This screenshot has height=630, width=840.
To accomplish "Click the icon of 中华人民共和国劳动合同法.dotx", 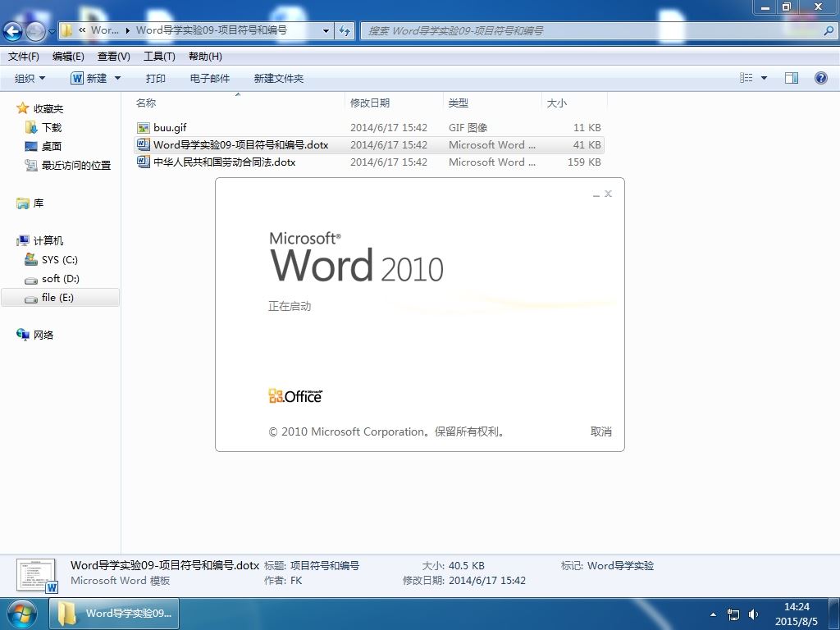I will coord(143,162).
